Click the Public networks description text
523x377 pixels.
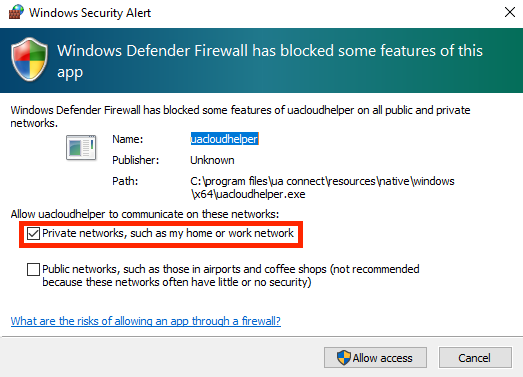(230, 276)
